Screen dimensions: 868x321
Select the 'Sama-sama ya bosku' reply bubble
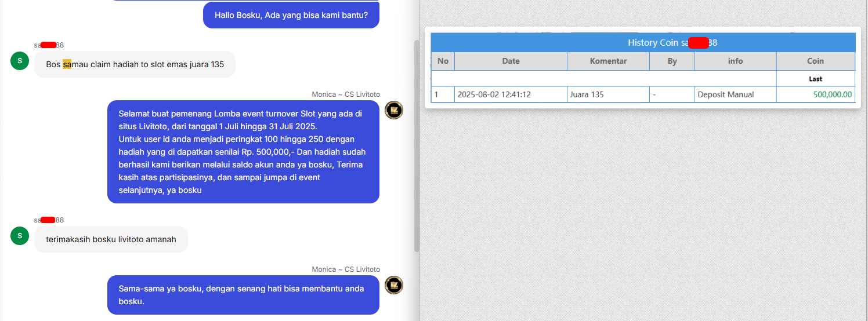click(x=243, y=295)
